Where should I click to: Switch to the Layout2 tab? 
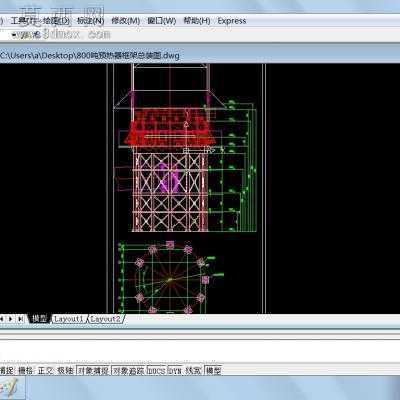pyautogui.click(x=105, y=319)
